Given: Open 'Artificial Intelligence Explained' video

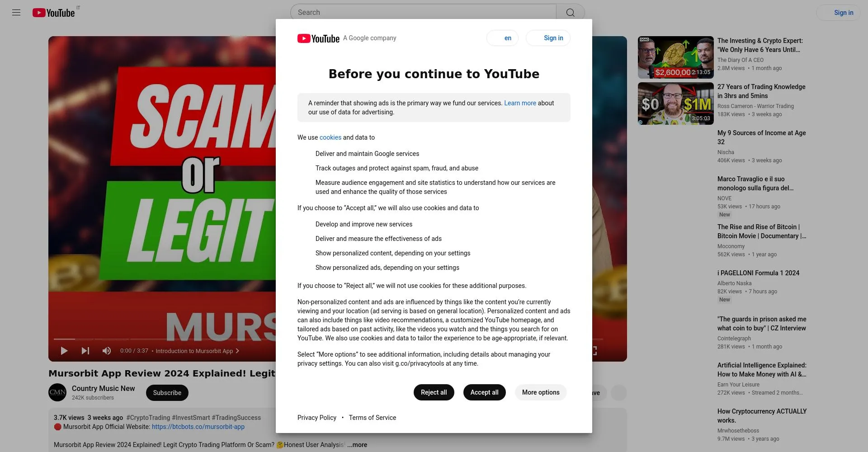Looking at the screenshot, I should [x=761, y=370].
